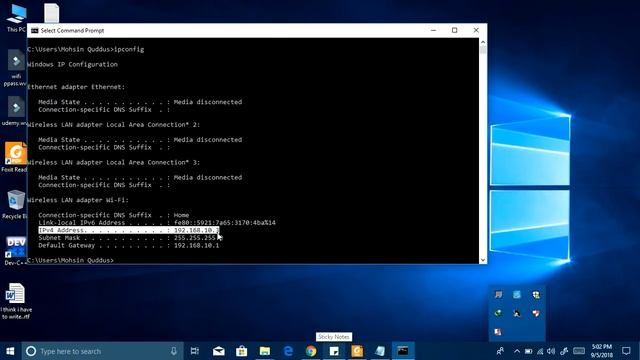Open volume speaker tray icon
Viewport: 640px width, 360px height.
[x=551, y=351]
